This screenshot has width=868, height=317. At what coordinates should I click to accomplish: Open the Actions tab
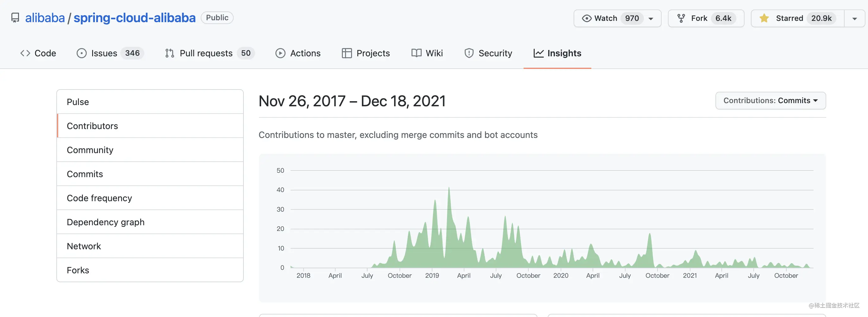tap(298, 53)
